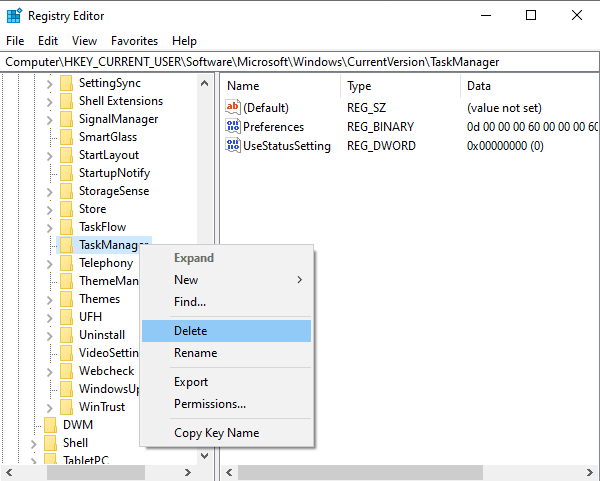600x481 pixels.
Task: Click the tree pane scroll up arrow
Action: coord(205,83)
